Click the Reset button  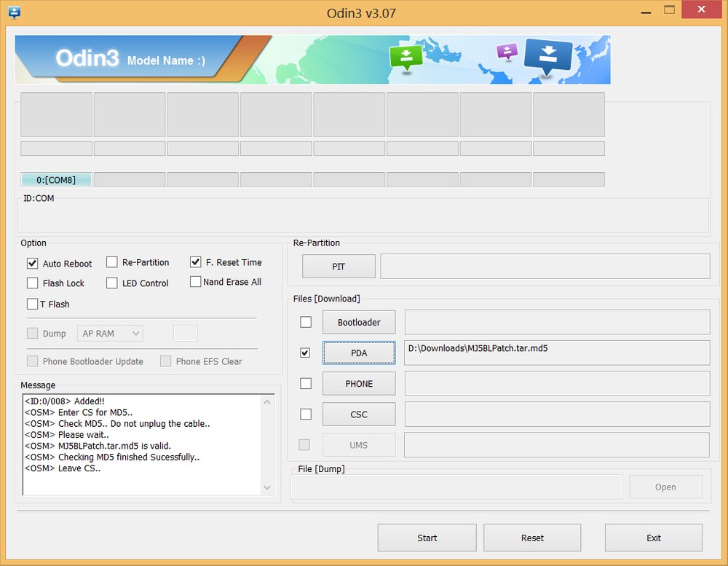532,538
